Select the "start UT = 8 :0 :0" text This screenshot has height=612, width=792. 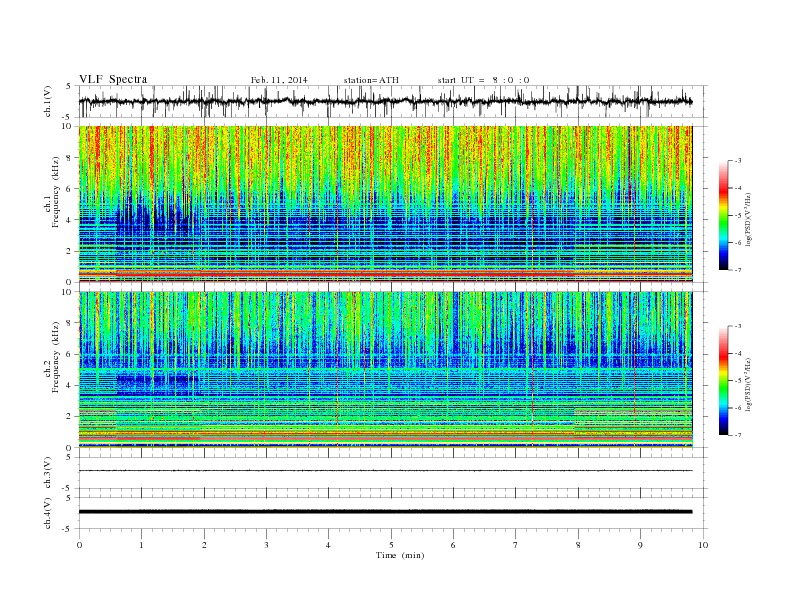point(483,80)
